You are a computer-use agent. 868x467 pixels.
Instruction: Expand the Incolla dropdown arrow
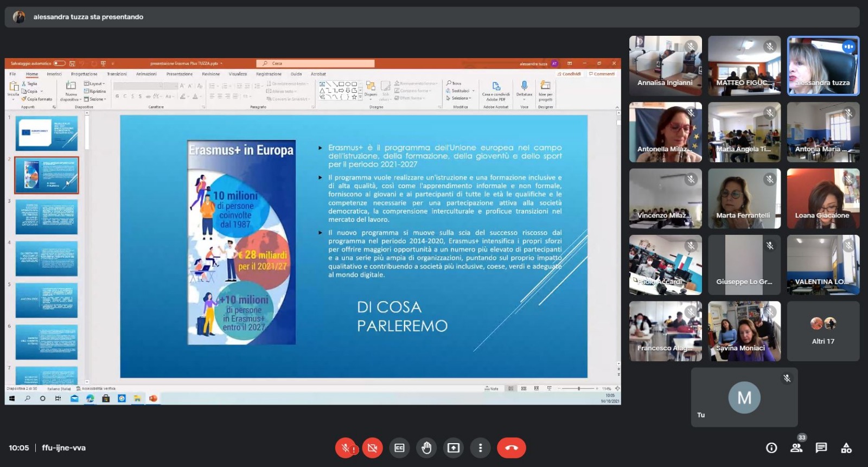click(x=14, y=99)
